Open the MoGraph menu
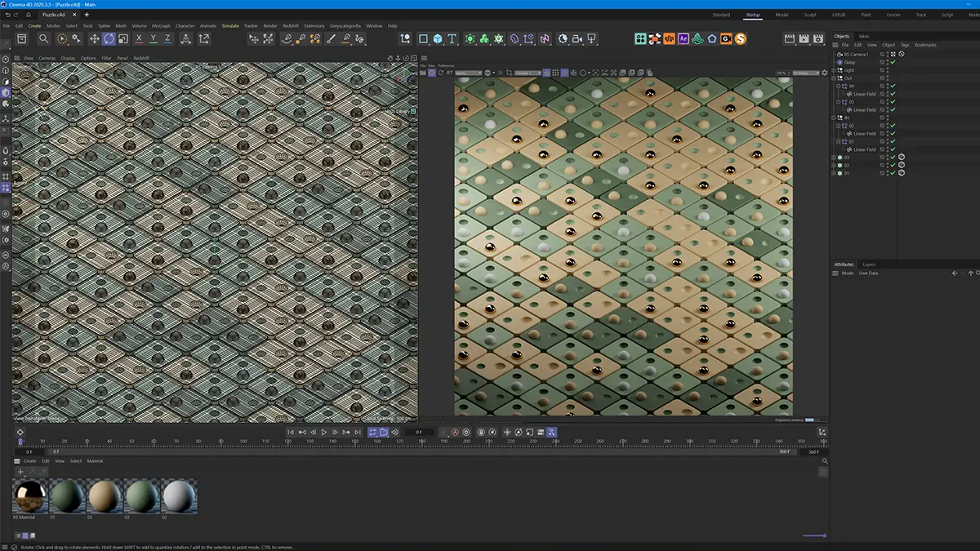Image resolution: width=980 pixels, height=551 pixels. (x=161, y=25)
